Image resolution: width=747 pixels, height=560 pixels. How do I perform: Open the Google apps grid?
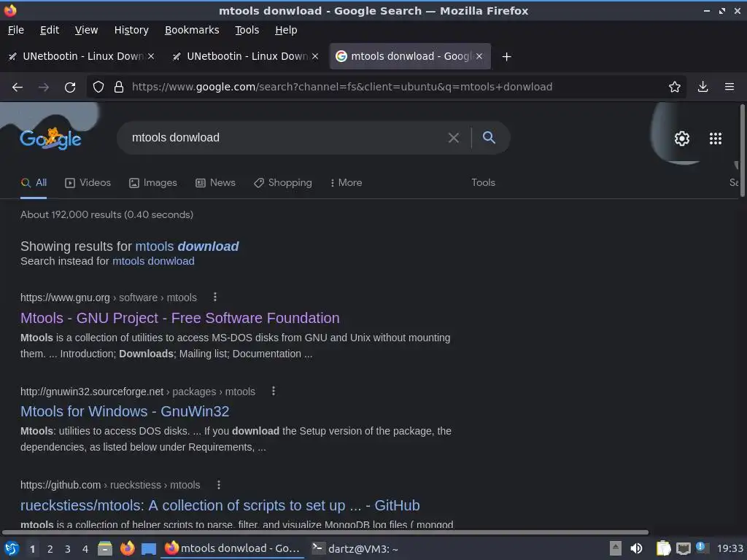click(716, 139)
